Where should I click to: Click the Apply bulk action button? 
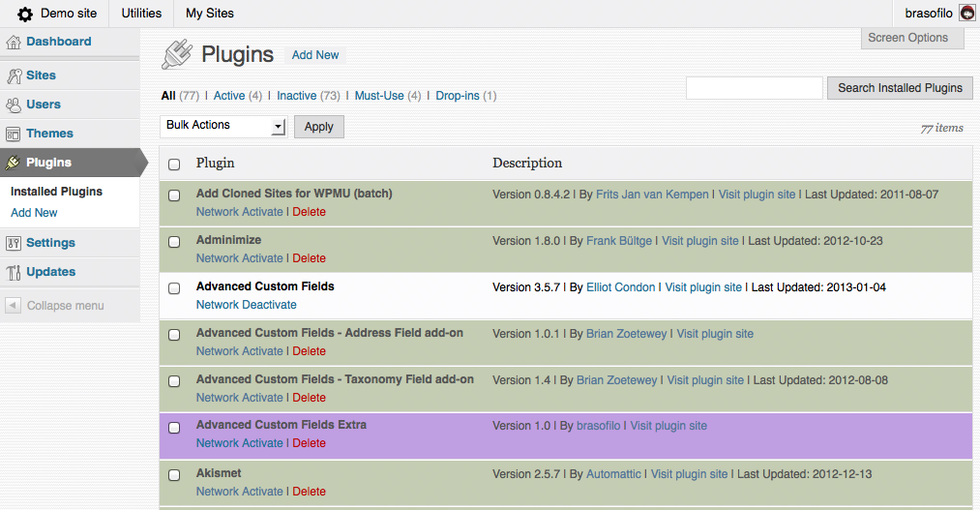[318, 126]
